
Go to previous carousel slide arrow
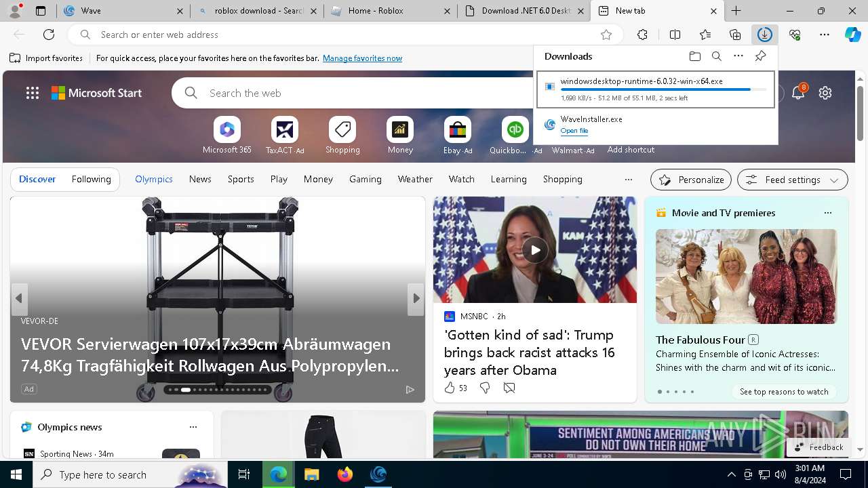[x=19, y=298]
